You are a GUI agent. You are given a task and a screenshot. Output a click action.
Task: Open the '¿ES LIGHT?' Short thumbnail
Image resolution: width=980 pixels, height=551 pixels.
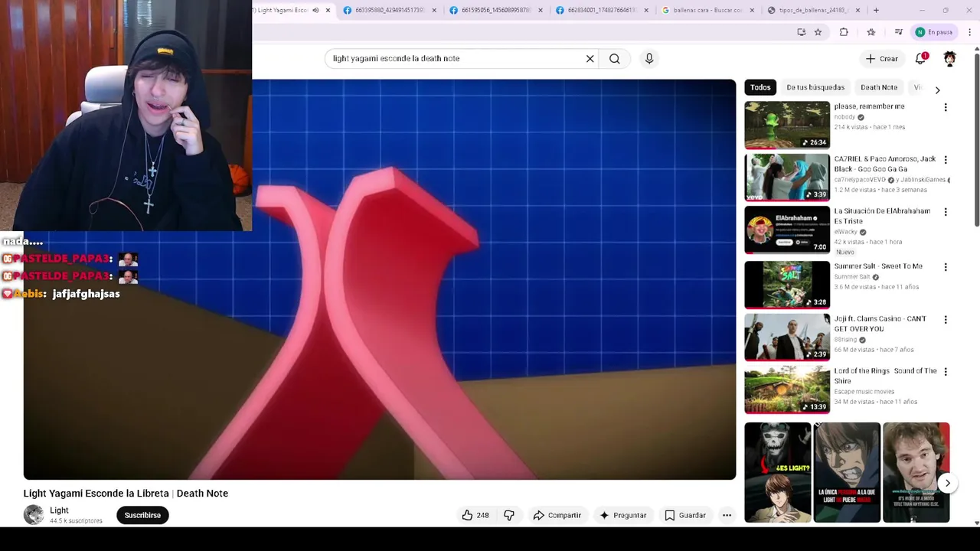click(778, 472)
